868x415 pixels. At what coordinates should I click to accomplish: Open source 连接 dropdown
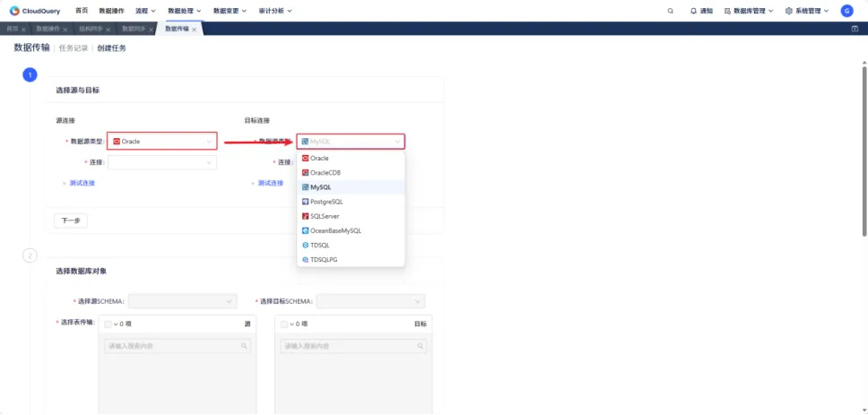[162, 162]
